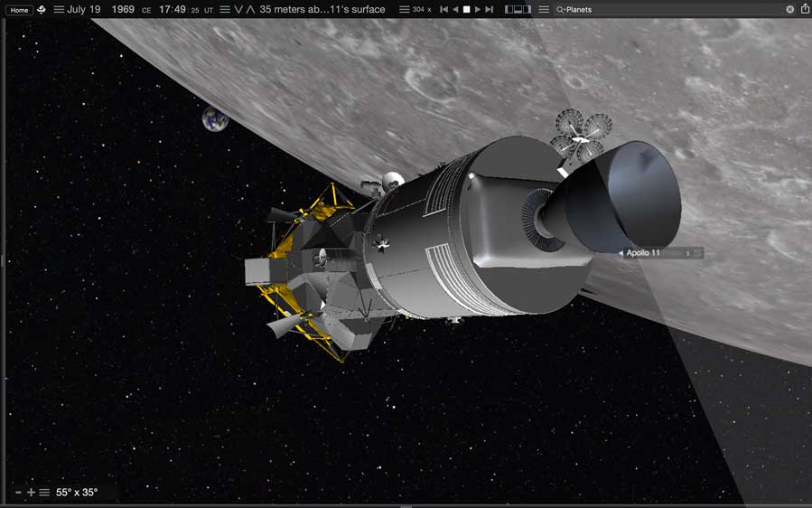The width and height of the screenshot is (812, 508).
Task: Click the location text '35 meters ab...11's surface'
Action: pos(322,9)
